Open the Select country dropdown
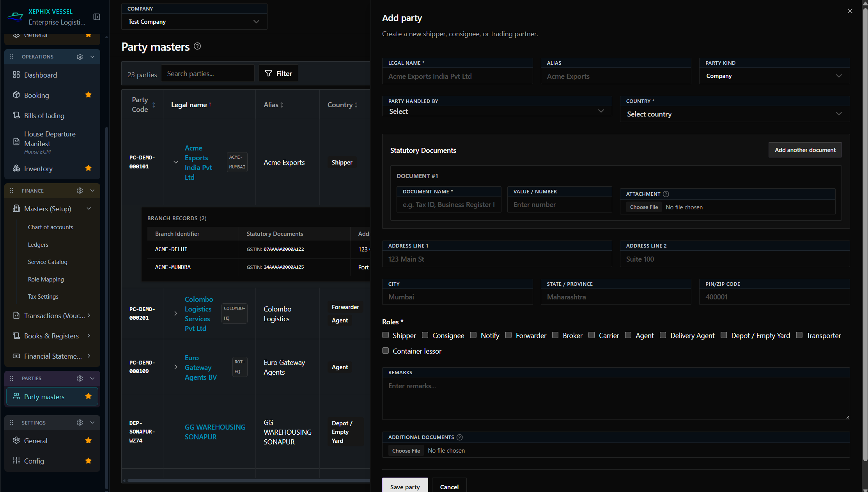Viewport: 868px width, 492px height. pos(735,114)
